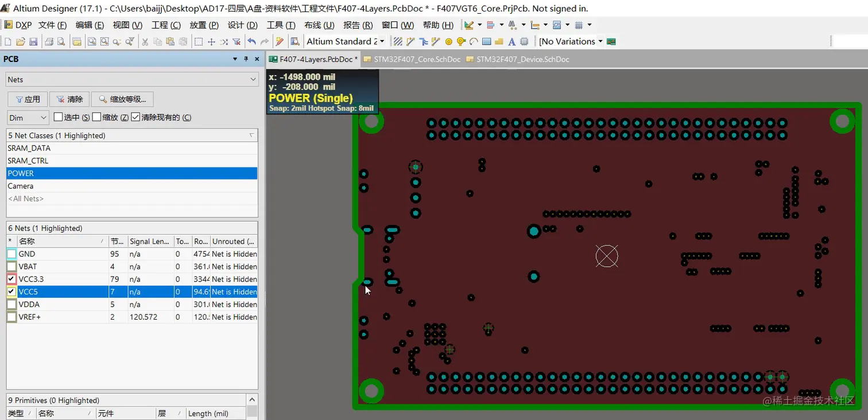Viewport: 868px width, 420px height.
Task: Click the New document icon in the toolbar
Action: (8, 41)
